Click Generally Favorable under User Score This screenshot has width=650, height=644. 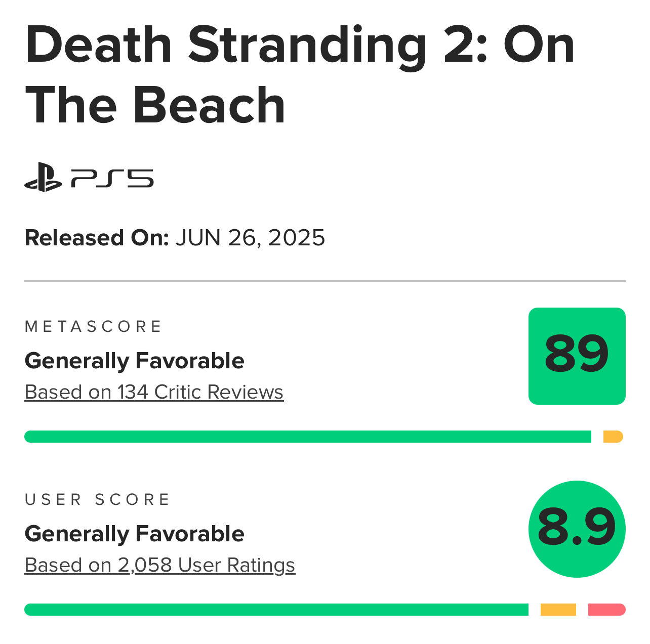tap(135, 534)
